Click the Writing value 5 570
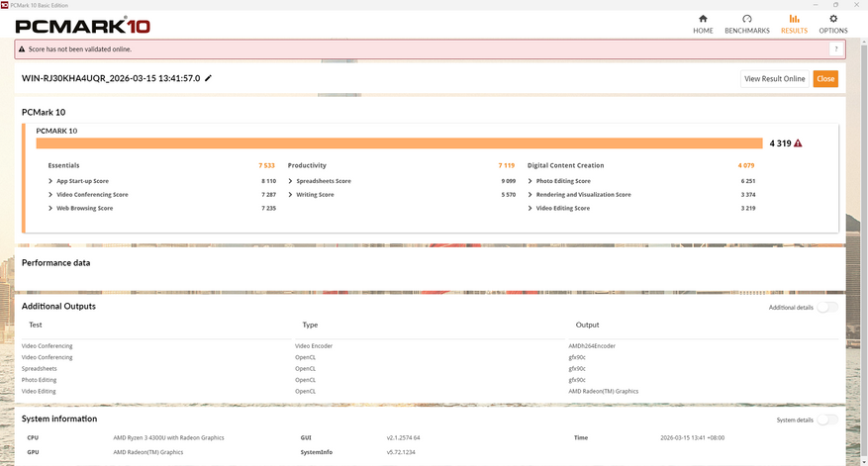 click(x=508, y=195)
